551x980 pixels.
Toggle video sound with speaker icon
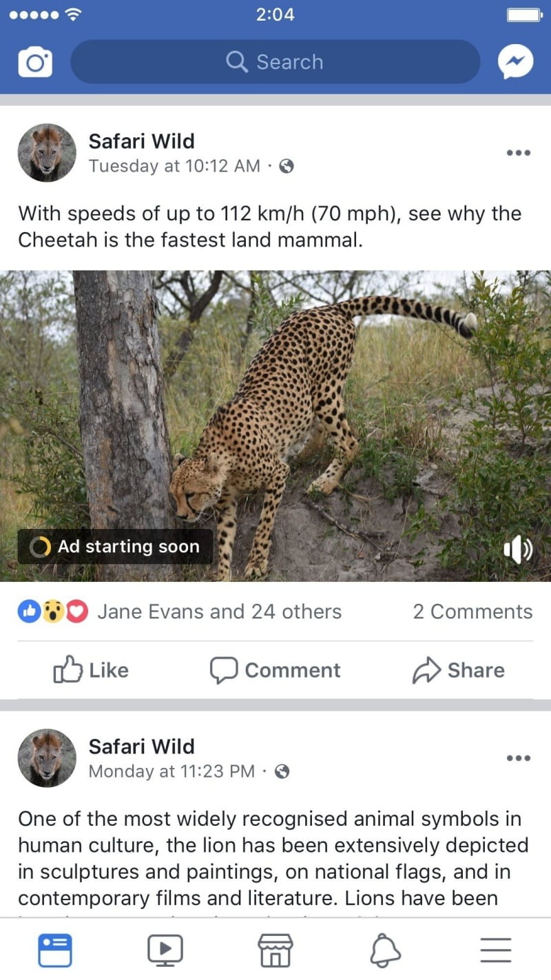click(x=518, y=550)
